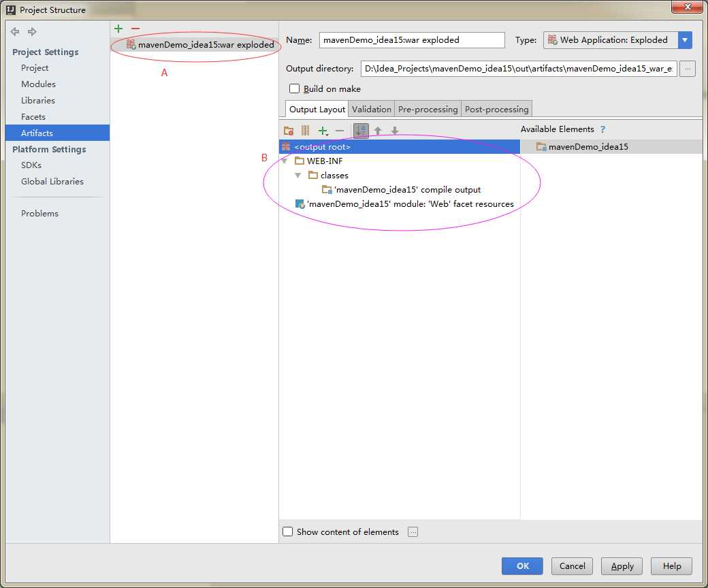The width and height of the screenshot is (708, 588).
Task: Switch to the Validation tab
Action: click(371, 109)
